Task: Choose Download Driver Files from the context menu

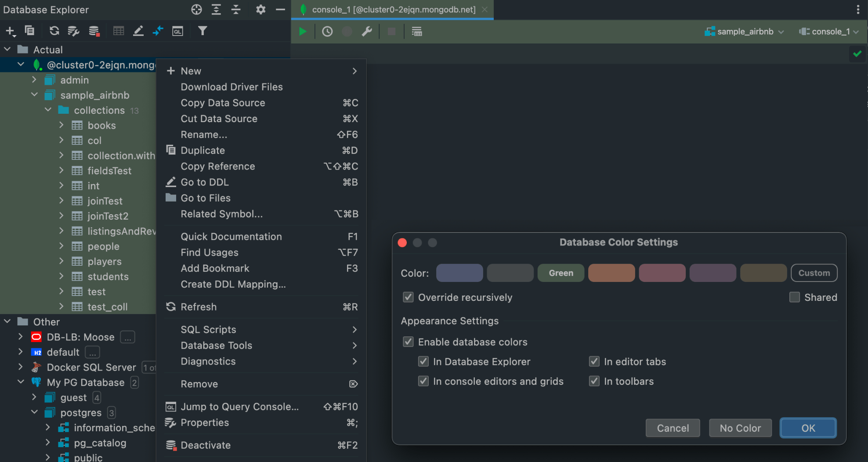Action: (231, 87)
